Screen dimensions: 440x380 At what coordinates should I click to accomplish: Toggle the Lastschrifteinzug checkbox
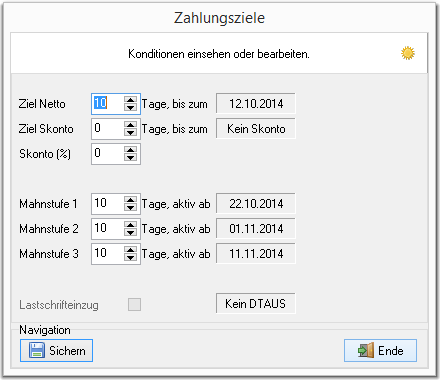click(x=134, y=304)
